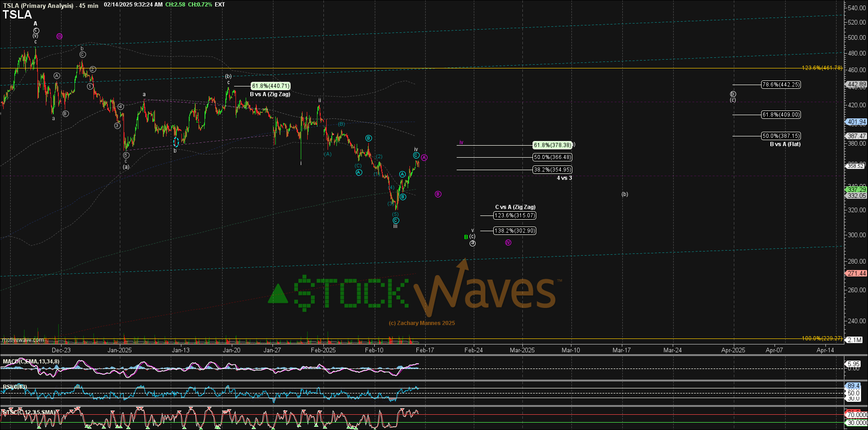Click the Feb-10 date axis label

pos(374,350)
